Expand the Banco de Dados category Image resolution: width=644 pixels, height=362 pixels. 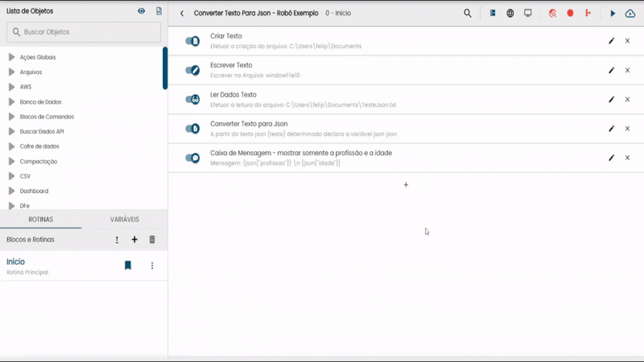coord(12,102)
